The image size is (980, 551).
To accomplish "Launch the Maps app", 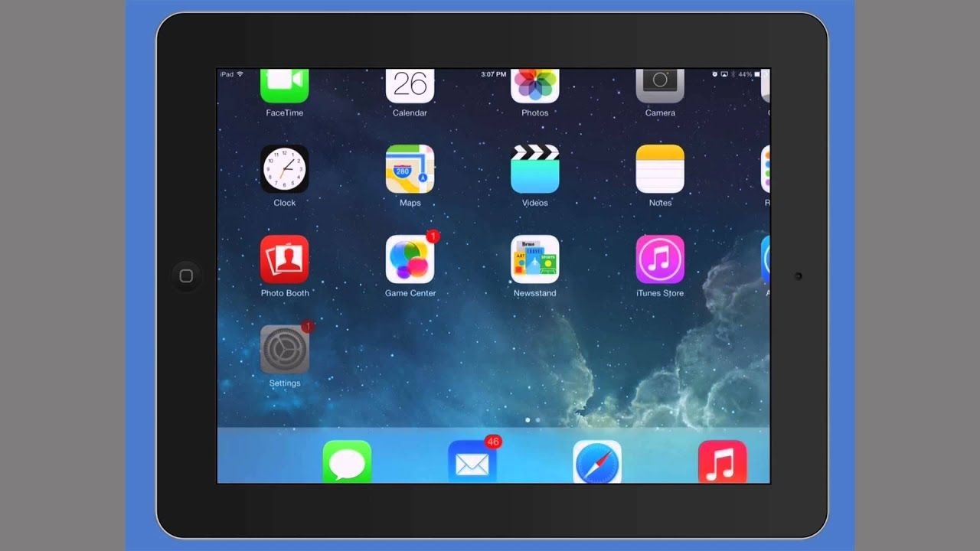I will pos(410,169).
